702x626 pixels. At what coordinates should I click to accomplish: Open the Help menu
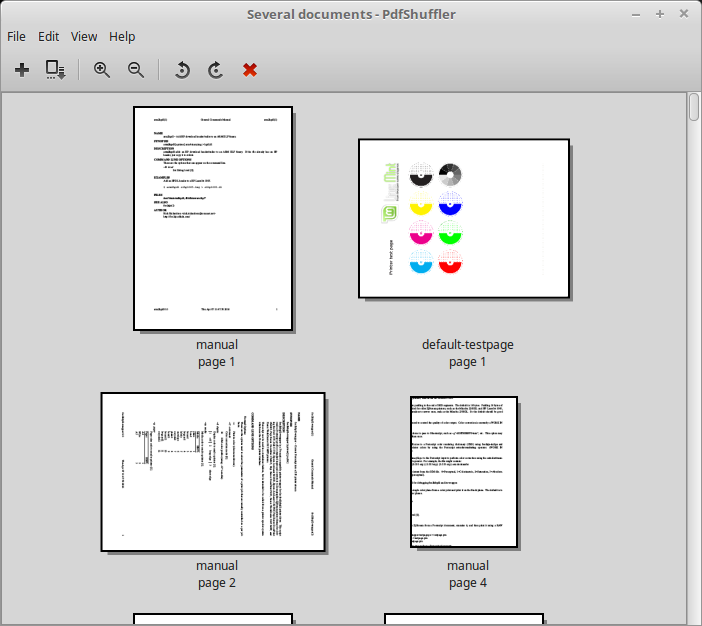tap(122, 36)
